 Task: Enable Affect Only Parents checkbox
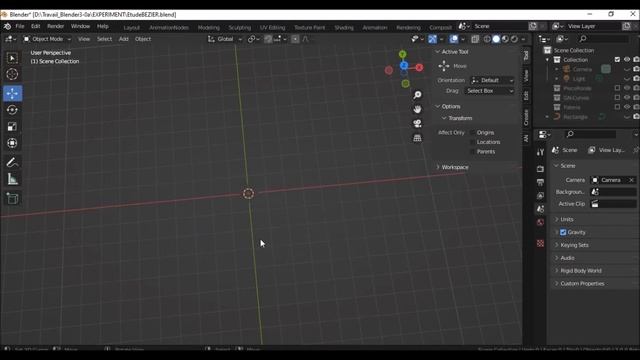473,151
